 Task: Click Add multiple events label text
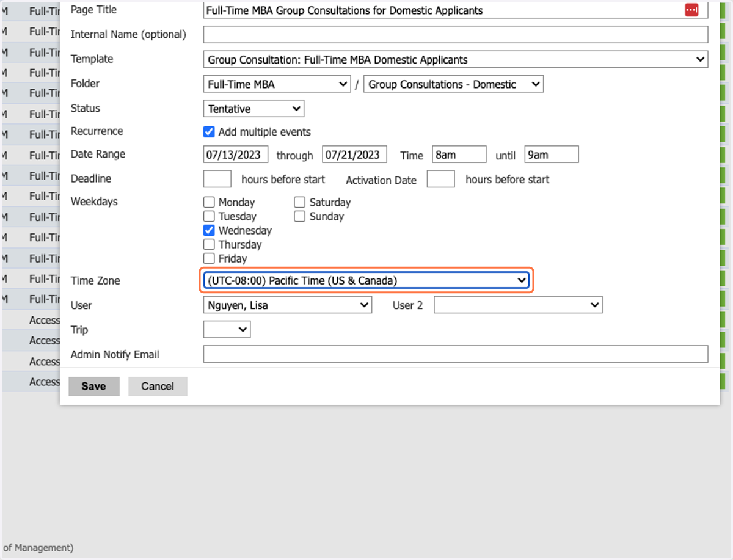(264, 132)
